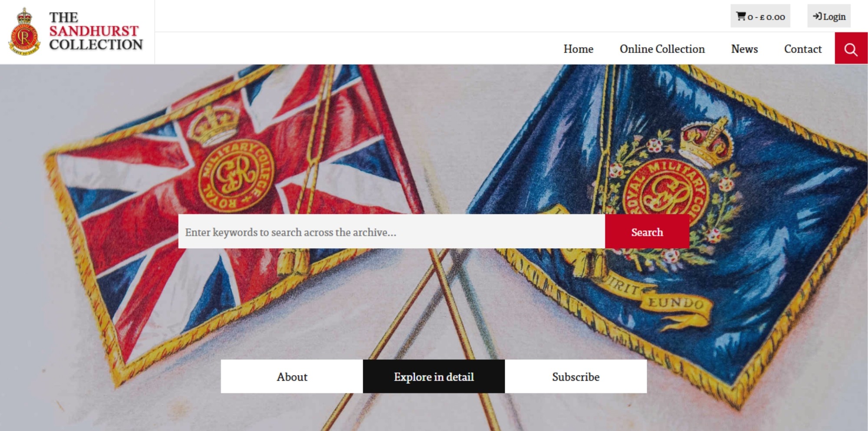The height and width of the screenshot is (431, 868).
Task: Open the Online Collection menu item
Action: pos(662,49)
